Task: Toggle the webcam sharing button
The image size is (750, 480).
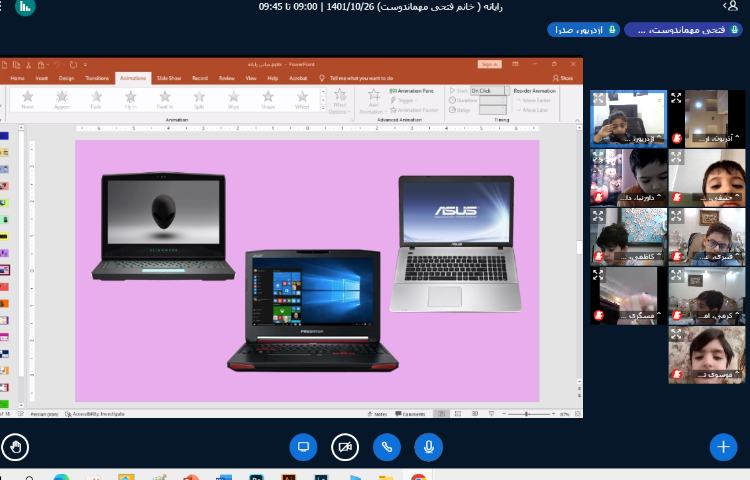Action: (x=345, y=446)
